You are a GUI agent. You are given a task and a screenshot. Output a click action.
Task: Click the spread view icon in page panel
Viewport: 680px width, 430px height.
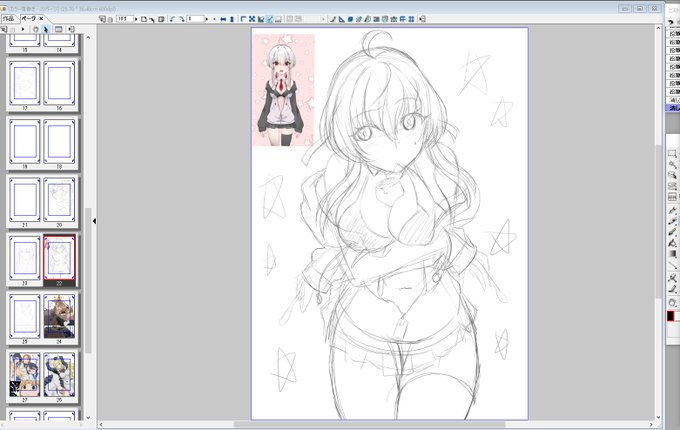click(x=59, y=29)
